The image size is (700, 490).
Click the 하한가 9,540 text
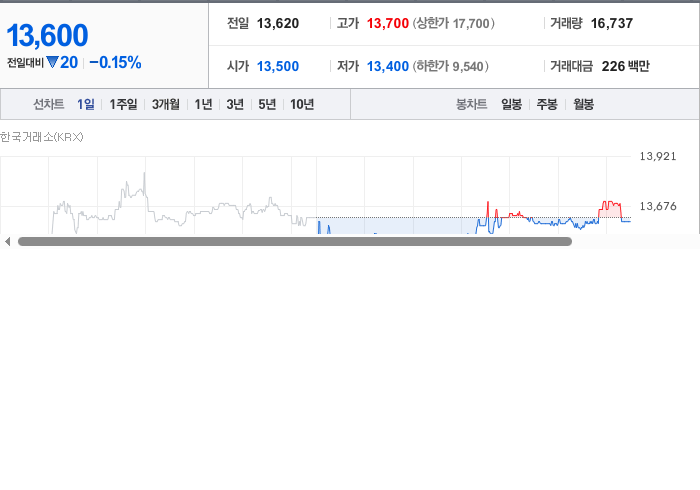click(450, 66)
